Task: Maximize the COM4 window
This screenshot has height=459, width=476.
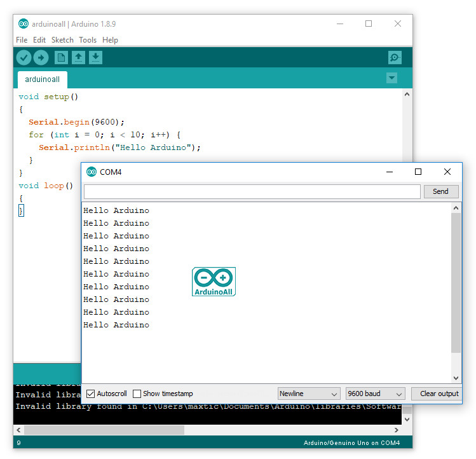Action: [418, 172]
